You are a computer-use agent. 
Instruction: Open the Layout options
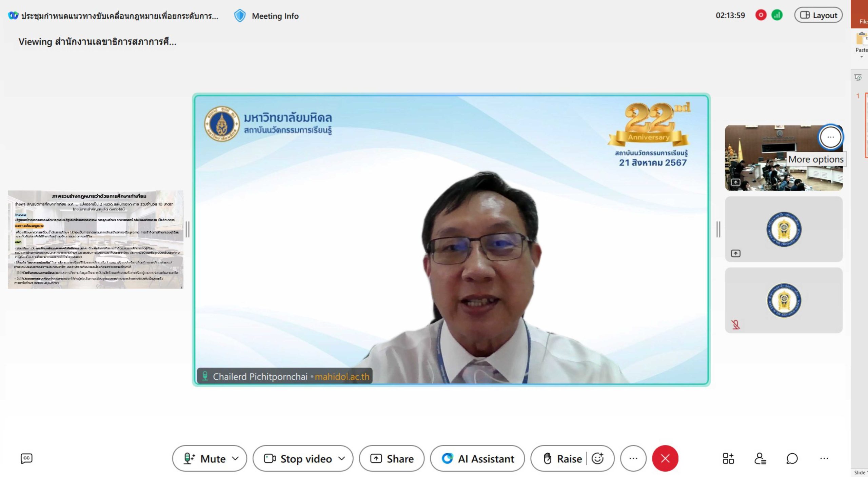[818, 15]
